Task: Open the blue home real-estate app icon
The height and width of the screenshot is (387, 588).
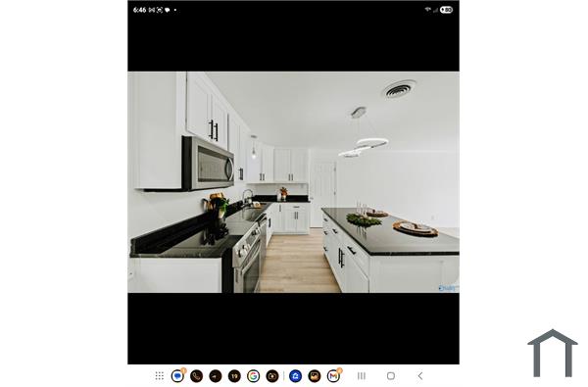Action: pos(296,376)
